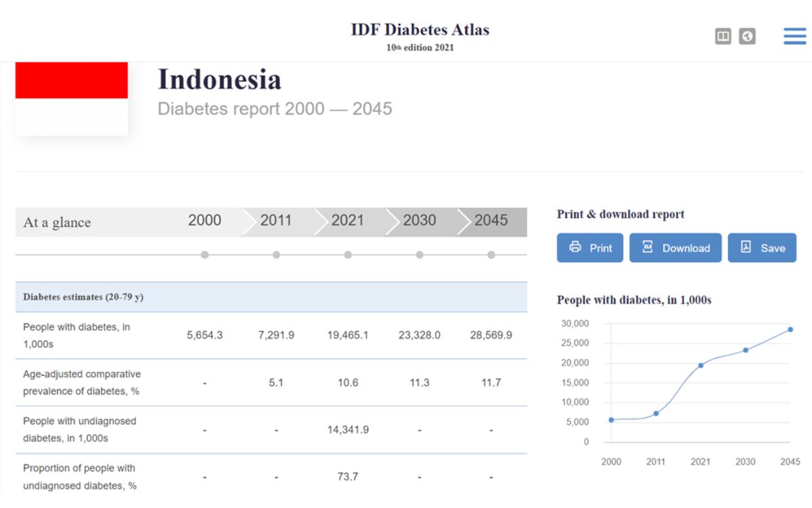The width and height of the screenshot is (812, 508).
Task: Click the 2045 data point on the chart
Action: [789, 329]
